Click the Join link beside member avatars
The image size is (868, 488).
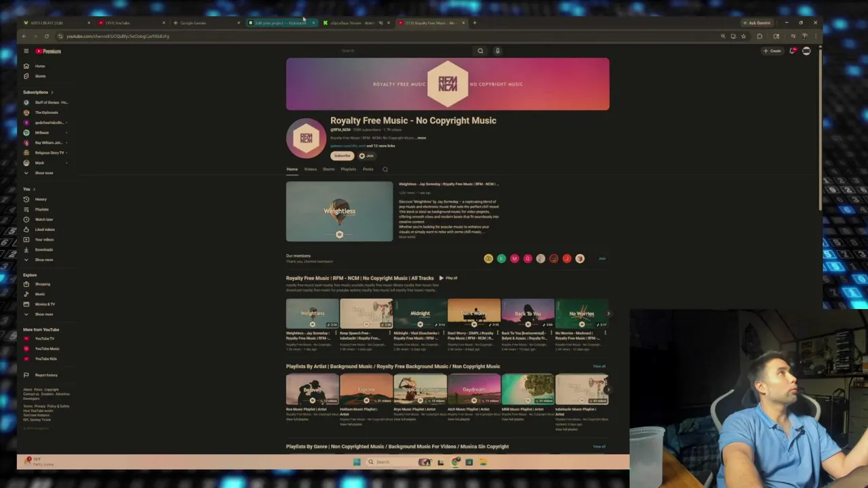coord(601,258)
